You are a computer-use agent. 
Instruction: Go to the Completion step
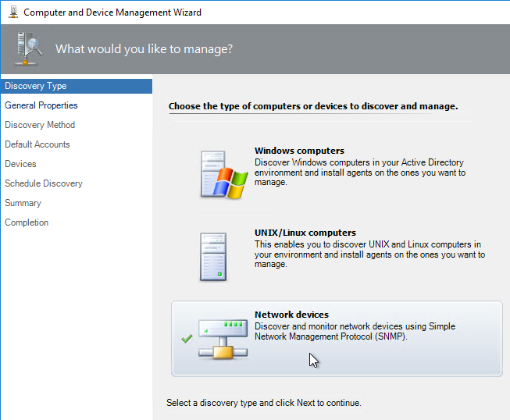click(x=27, y=222)
